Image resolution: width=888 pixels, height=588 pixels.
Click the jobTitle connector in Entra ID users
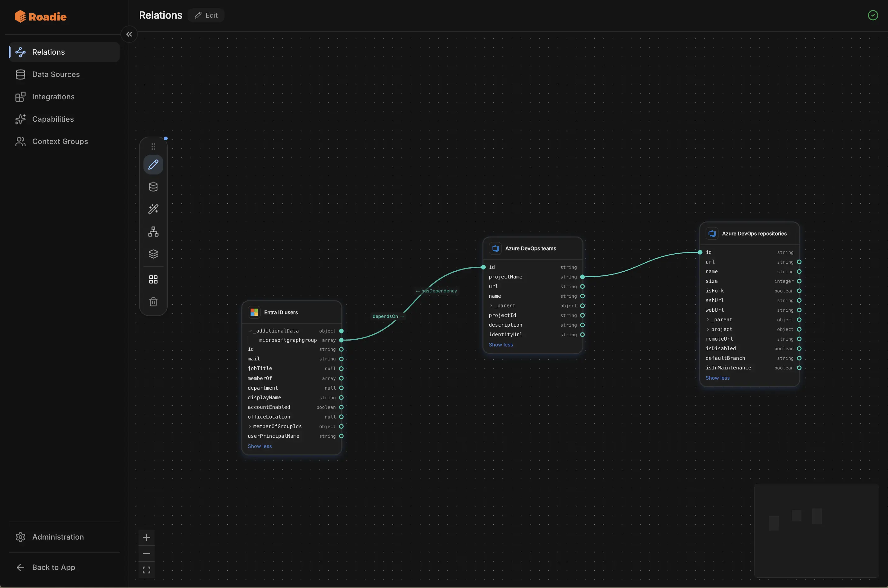pyautogui.click(x=341, y=369)
